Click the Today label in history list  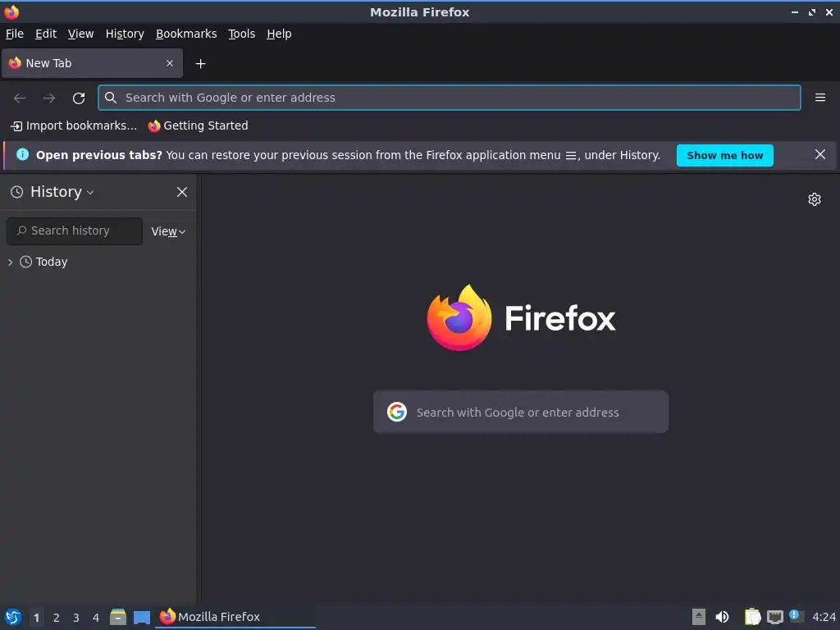pos(52,262)
